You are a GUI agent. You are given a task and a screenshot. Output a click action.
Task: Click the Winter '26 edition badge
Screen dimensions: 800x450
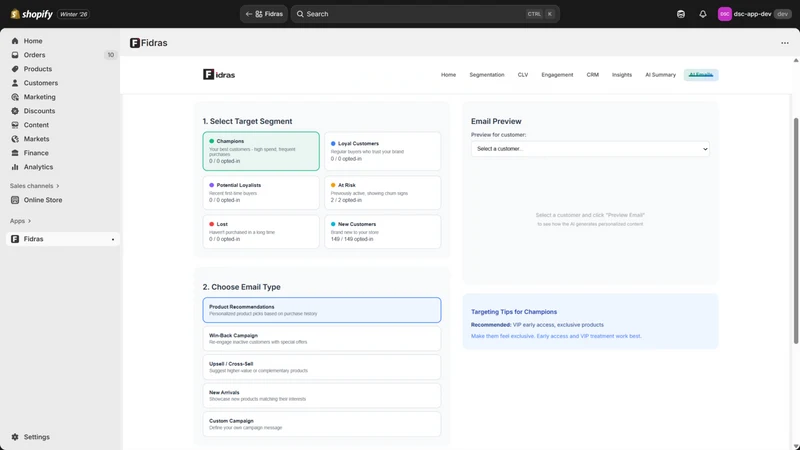tap(73, 14)
